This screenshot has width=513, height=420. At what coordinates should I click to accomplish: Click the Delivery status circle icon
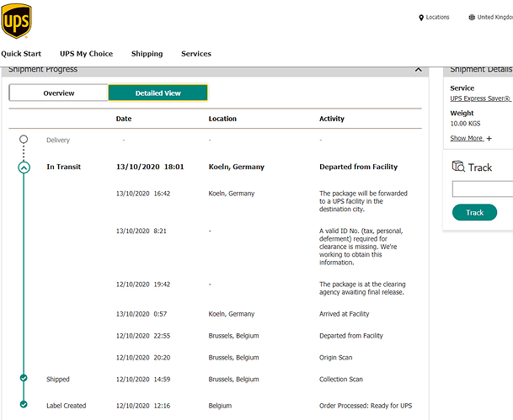pos(24,139)
